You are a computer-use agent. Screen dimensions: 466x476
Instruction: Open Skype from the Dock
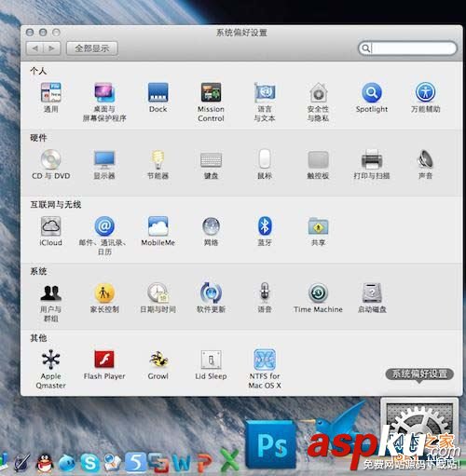pyautogui.click(x=90, y=463)
